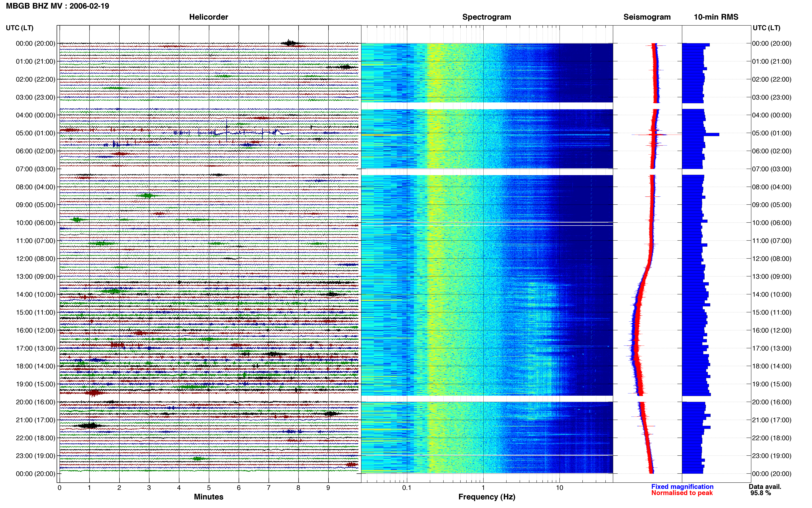Click '04:00 (00:00)' on the helicorder time axis
Screen dimensions: 812x508
coord(36,115)
